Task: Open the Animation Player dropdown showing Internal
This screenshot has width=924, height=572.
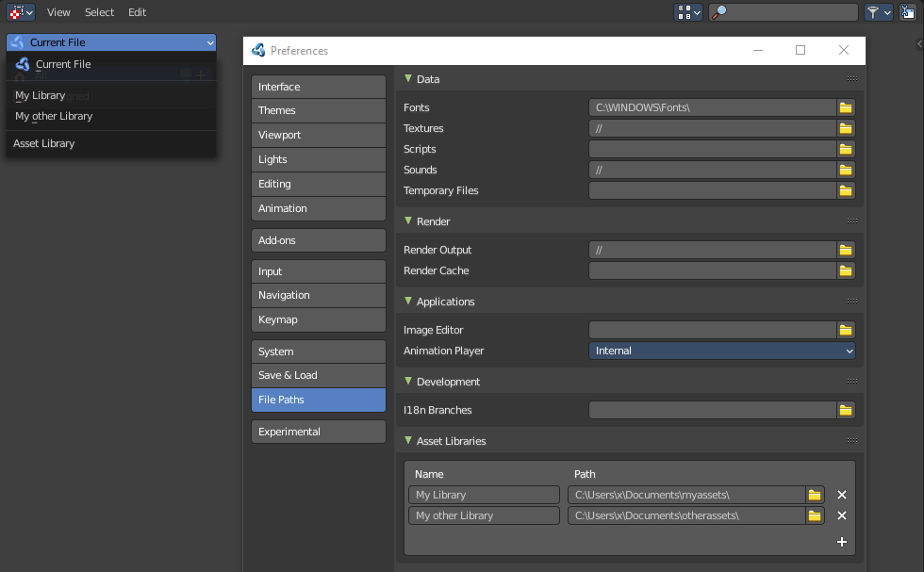Action: (x=722, y=351)
